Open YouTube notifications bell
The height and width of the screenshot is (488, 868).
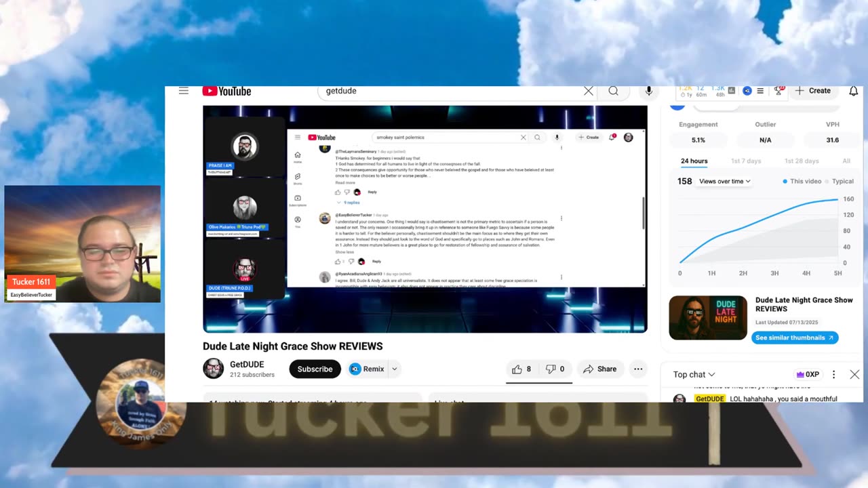[x=854, y=91]
